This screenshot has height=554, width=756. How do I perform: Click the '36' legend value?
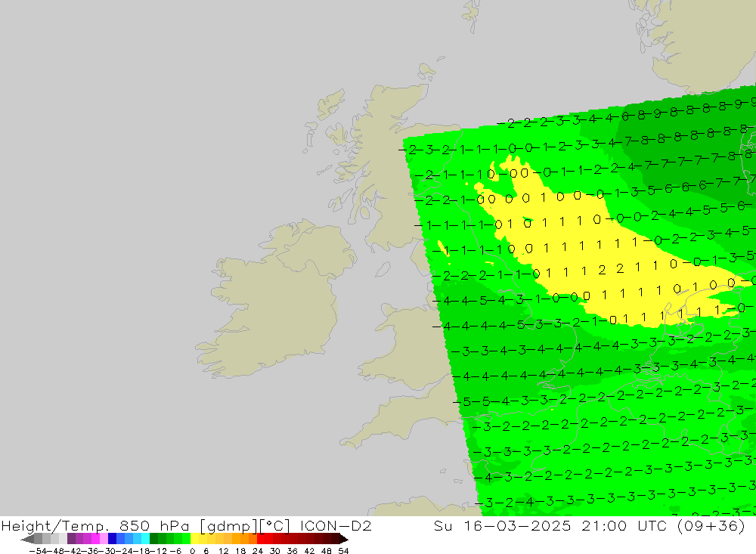[x=292, y=551]
